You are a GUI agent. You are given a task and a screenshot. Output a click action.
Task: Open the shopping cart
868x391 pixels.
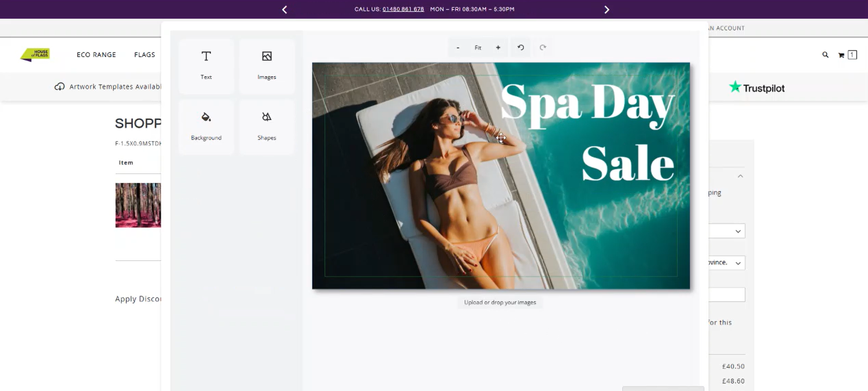point(841,55)
